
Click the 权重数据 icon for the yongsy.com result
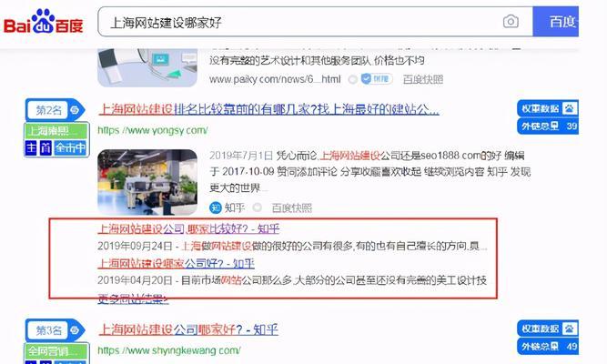(x=569, y=108)
